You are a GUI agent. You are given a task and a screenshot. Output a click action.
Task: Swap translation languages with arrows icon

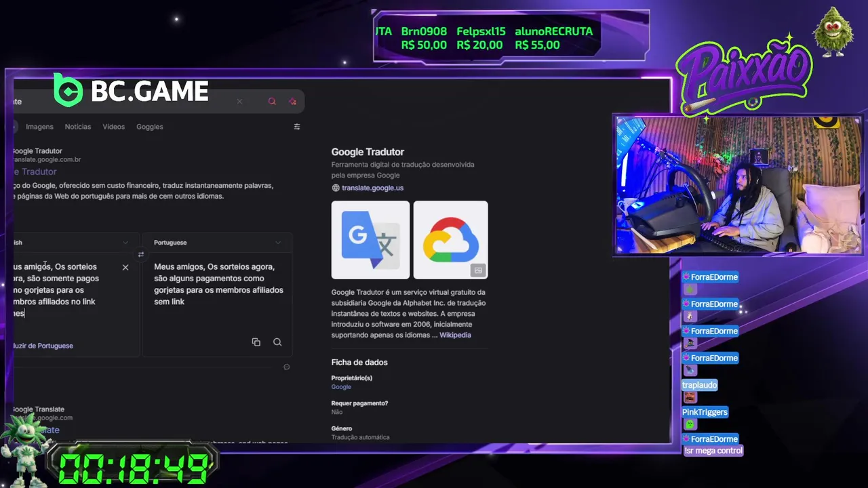pyautogui.click(x=141, y=255)
